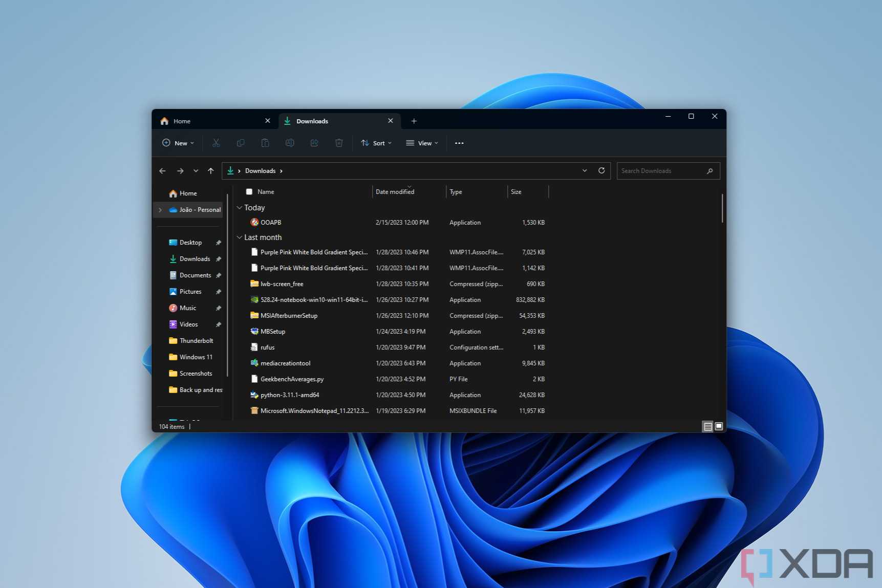
Task: Go back with the left arrow
Action: pos(163,171)
